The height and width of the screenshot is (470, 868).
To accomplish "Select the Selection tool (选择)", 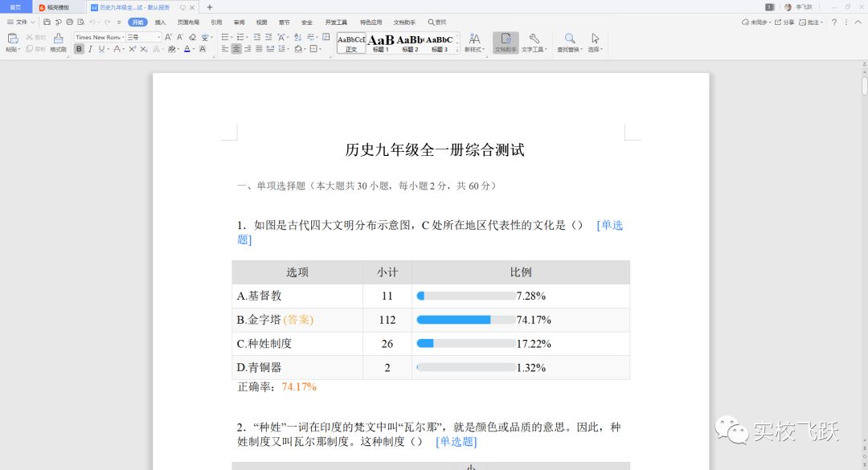I will [595, 42].
